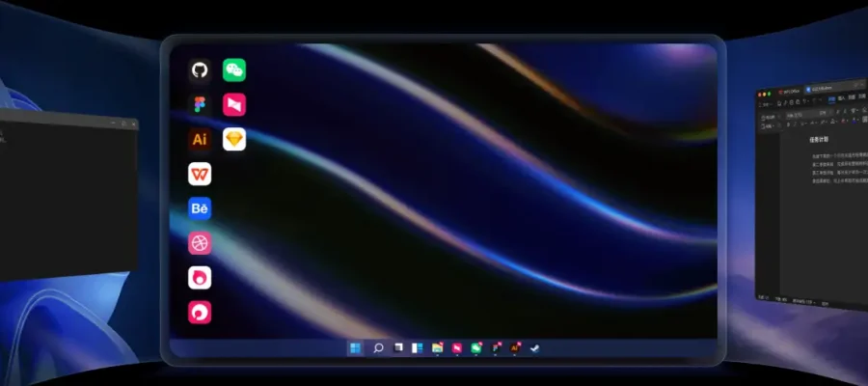Open the Figma desktop shortcut
The image size is (868, 386).
[x=200, y=104]
